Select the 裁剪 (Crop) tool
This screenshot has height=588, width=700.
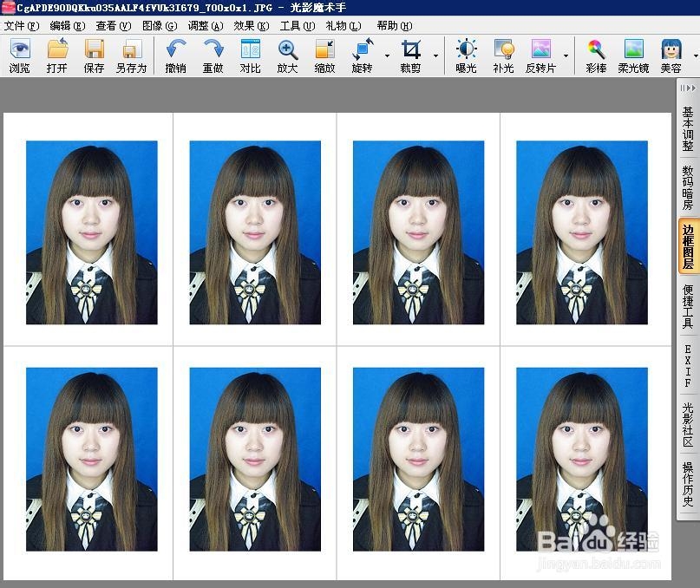click(x=410, y=56)
